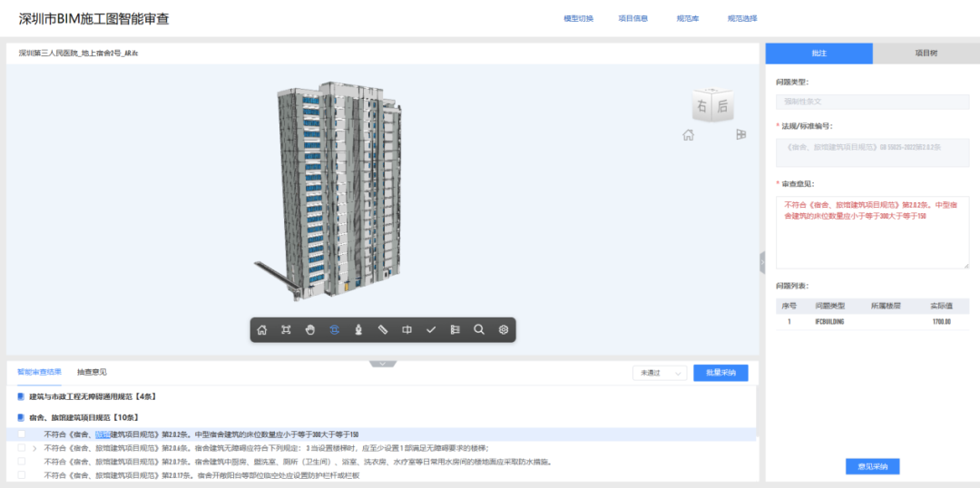
Task: Open viewer settings gear icon
Action: (504, 330)
